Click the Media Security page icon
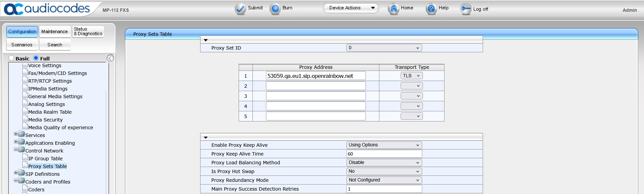Viewport: 644px width, 194px height. (x=25, y=118)
